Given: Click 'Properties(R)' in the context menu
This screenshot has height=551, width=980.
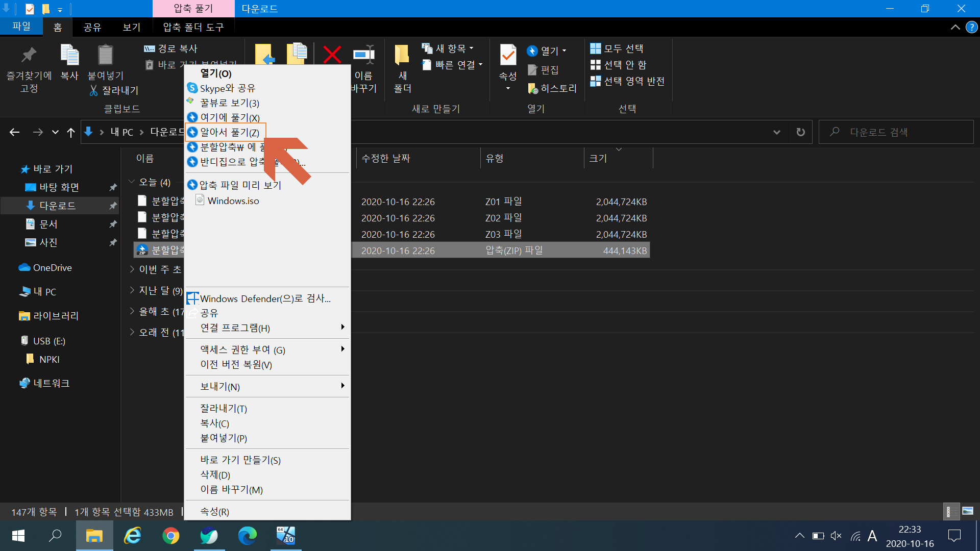Looking at the screenshot, I should [214, 512].
